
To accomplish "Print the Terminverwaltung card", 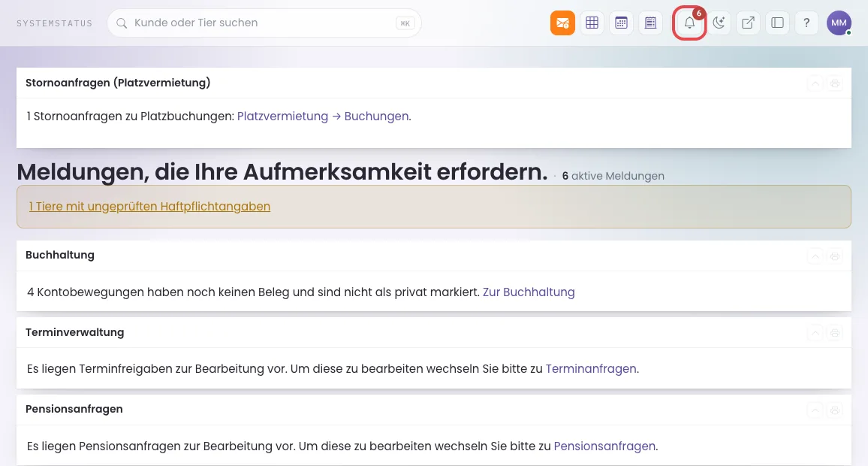I will (835, 333).
